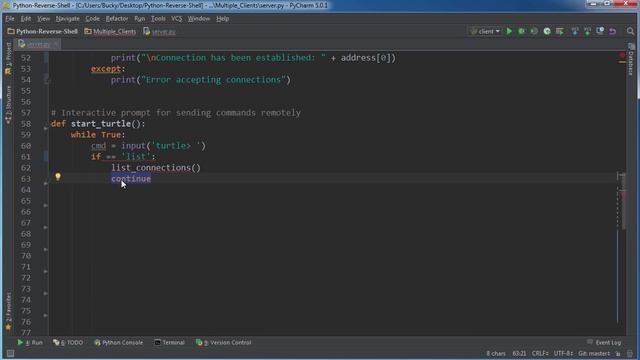Screen dimensions: 640x360
Task: Revert changes with the purple undo arrow
Action: point(613,31)
